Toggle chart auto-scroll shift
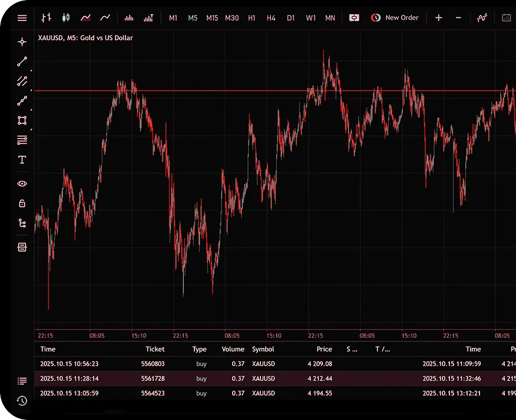 pos(354,17)
